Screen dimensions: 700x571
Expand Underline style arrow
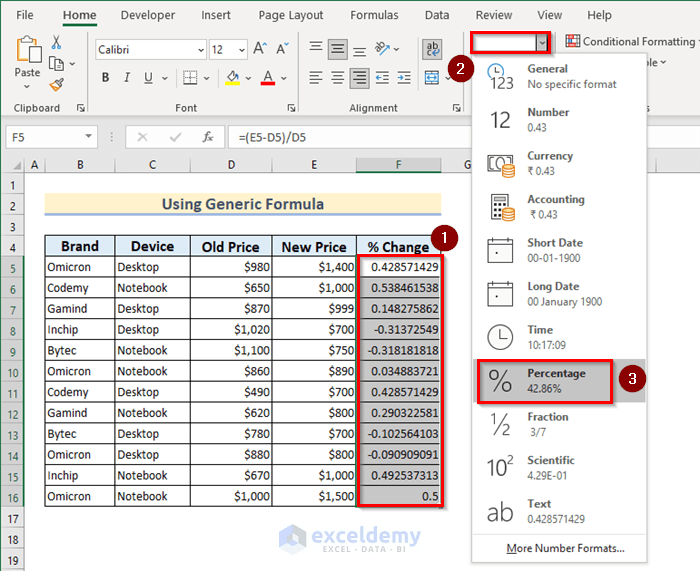tap(165, 78)
